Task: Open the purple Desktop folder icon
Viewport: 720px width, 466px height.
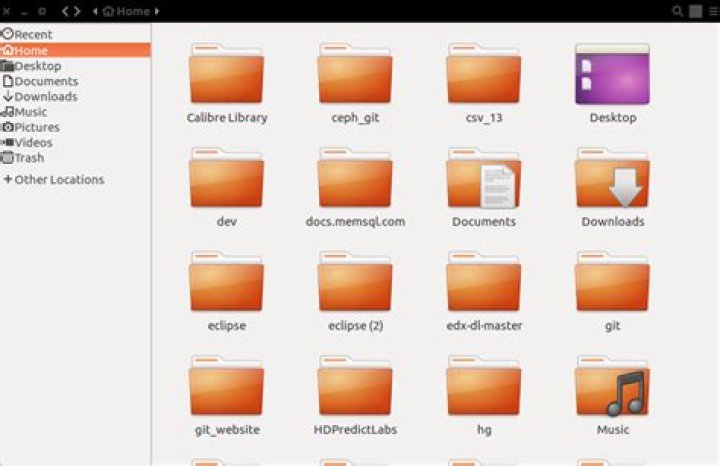Action: tap(612, 73)
